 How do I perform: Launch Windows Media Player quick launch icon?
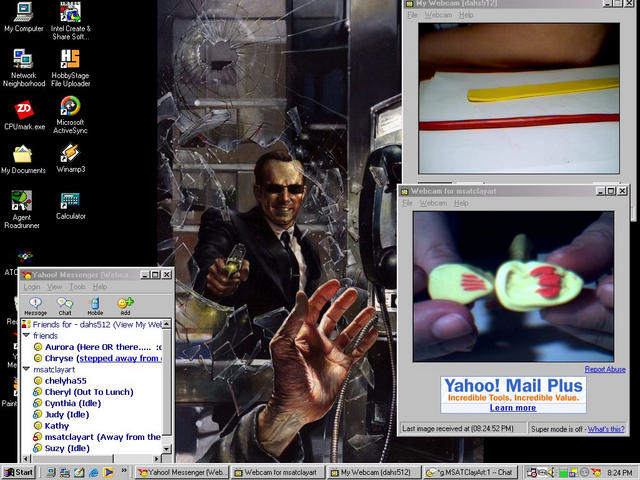point(108,473)
